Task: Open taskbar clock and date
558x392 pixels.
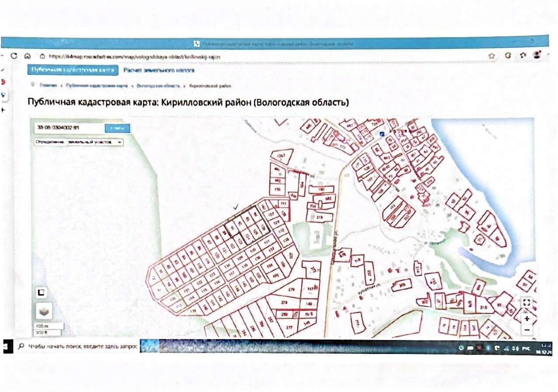Action: point(544,348)
